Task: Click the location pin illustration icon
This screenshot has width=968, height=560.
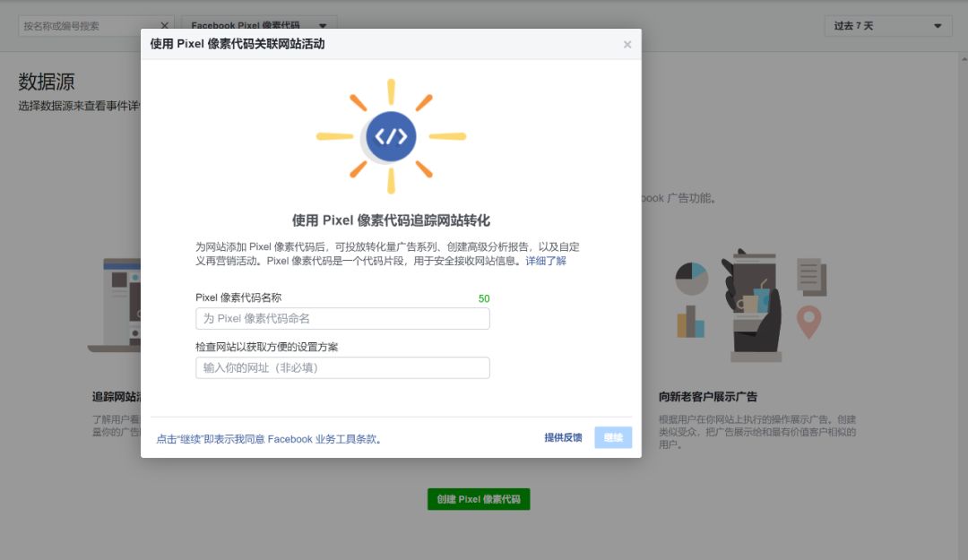Action: click(808, 322)
